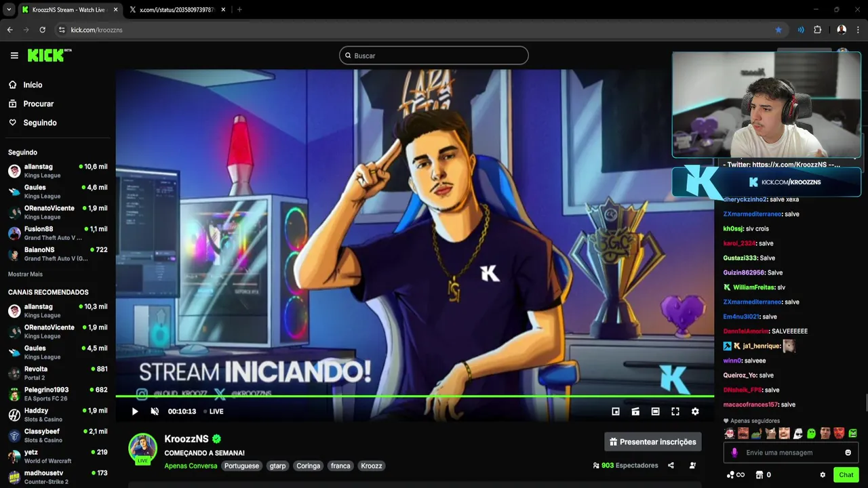868x488 pixels.
Task: Open the emoji picker in chat input
Action: 848,453
